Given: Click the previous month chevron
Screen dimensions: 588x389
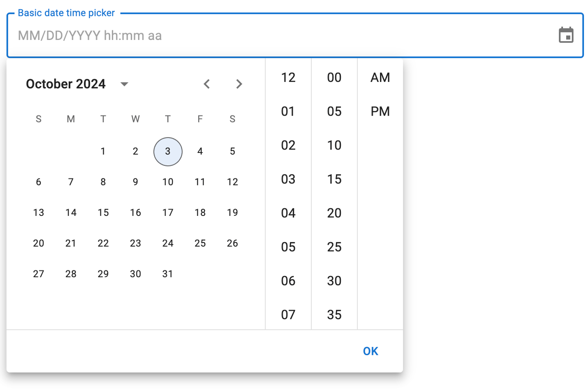Looking at the screenshot, I should click(x=207, y=84).
